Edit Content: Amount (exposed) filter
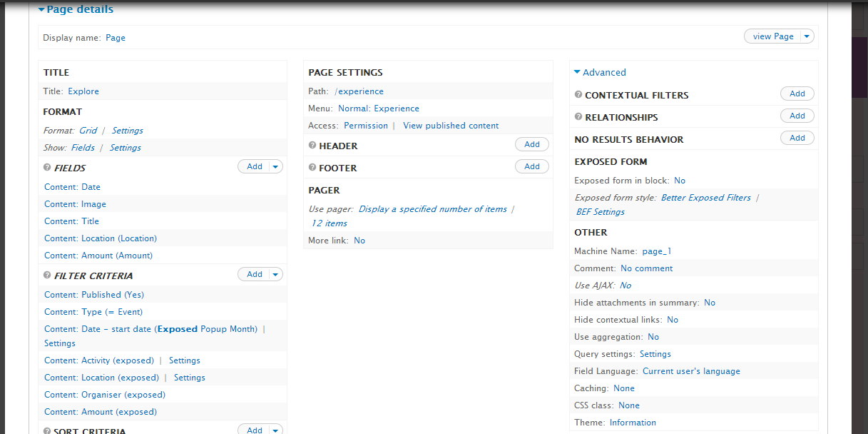 coord(101,412)
